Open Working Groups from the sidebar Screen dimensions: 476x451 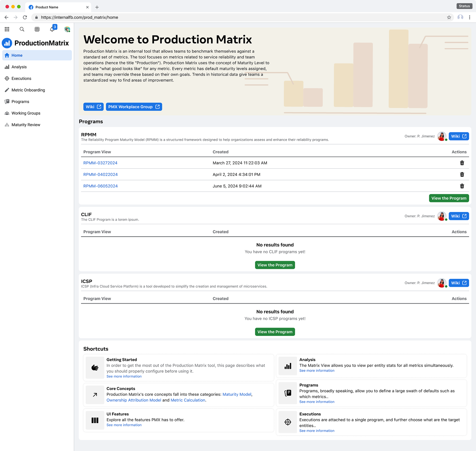click(x=26, y=113)
